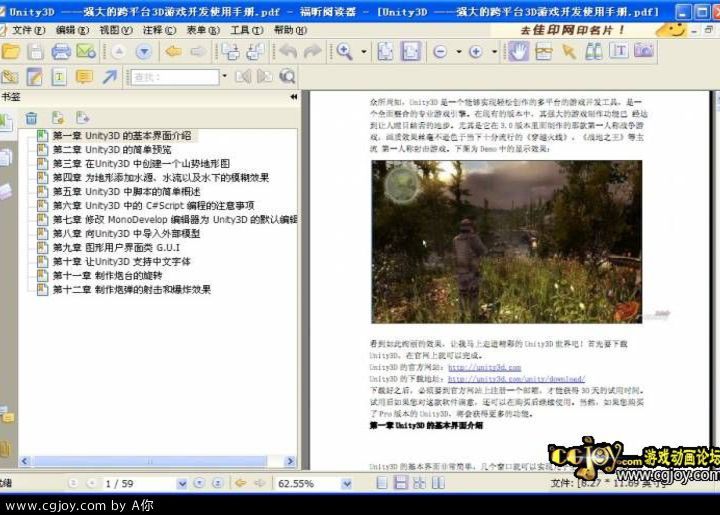Open the Zoom Out options dropdown arrow
720x515 pixels.
[x=459, y=52]
